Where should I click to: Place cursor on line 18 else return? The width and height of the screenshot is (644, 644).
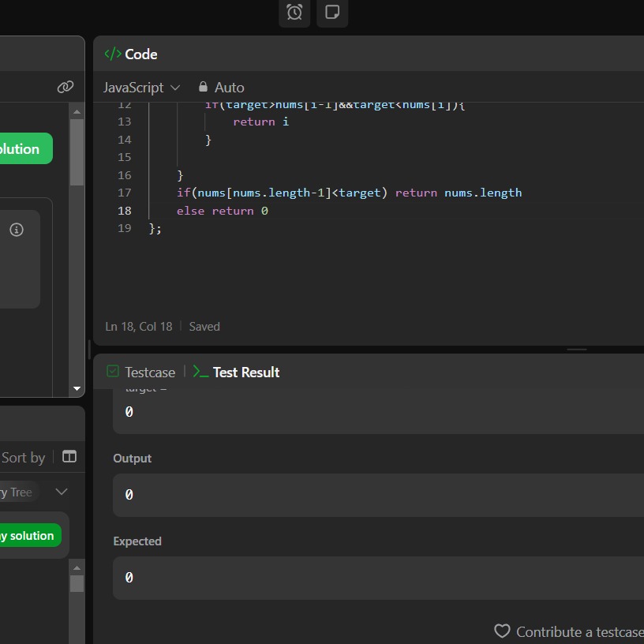(223, 211)
